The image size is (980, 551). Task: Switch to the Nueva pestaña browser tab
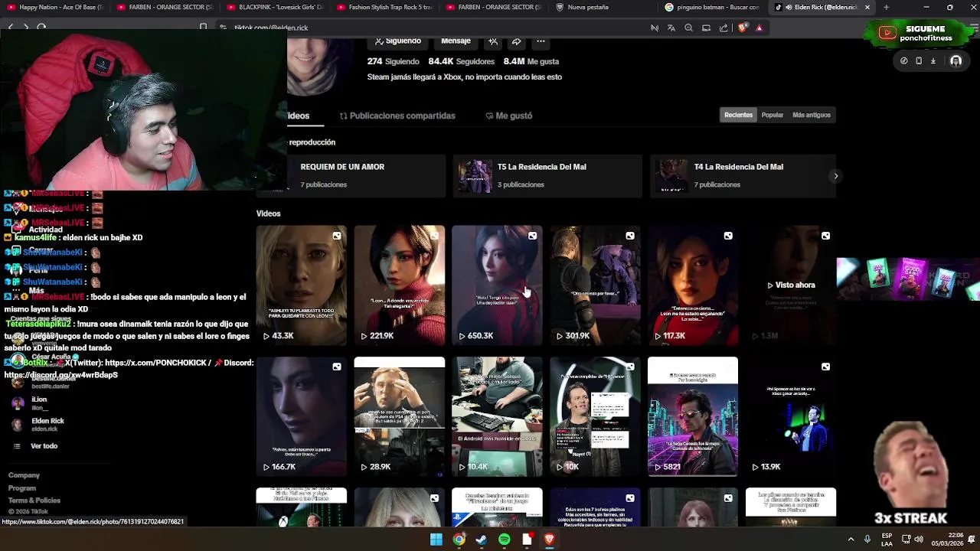pos(603,7)
